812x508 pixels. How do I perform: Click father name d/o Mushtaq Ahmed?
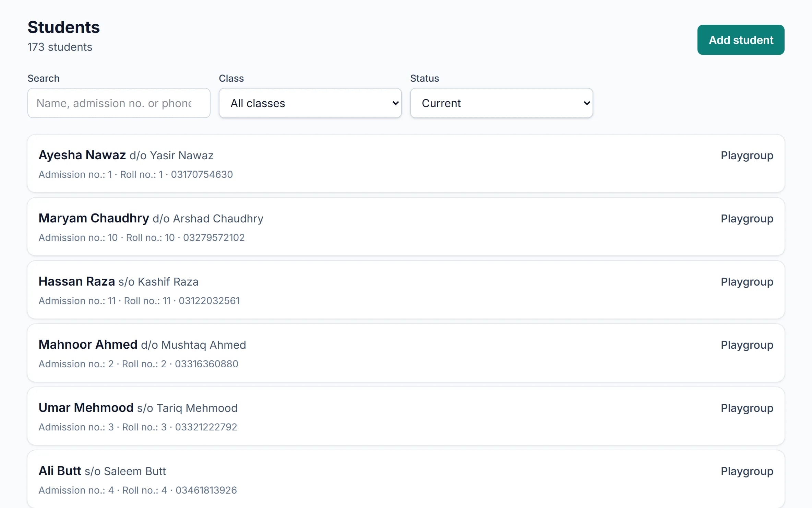[193, 345]
